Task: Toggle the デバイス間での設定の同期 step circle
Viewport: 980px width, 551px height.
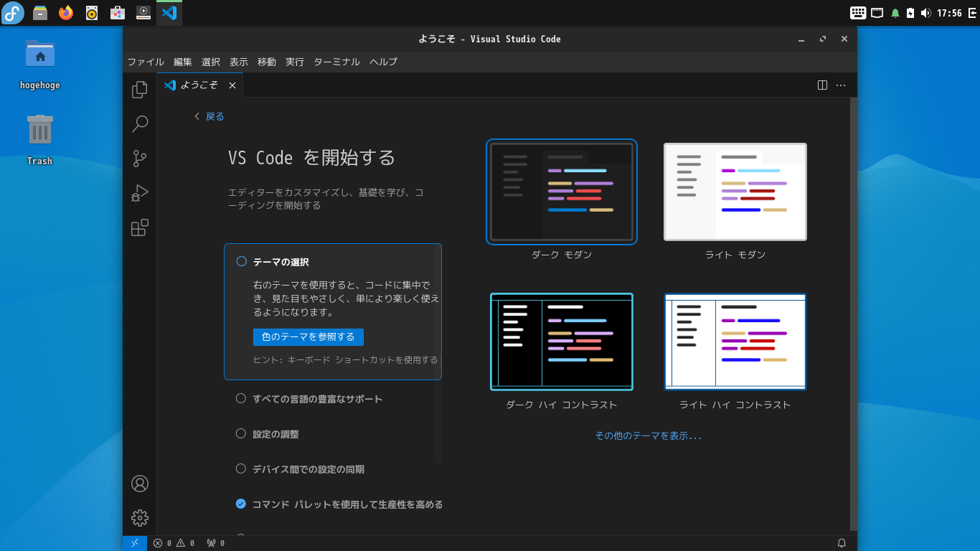Action: point(241,468)
